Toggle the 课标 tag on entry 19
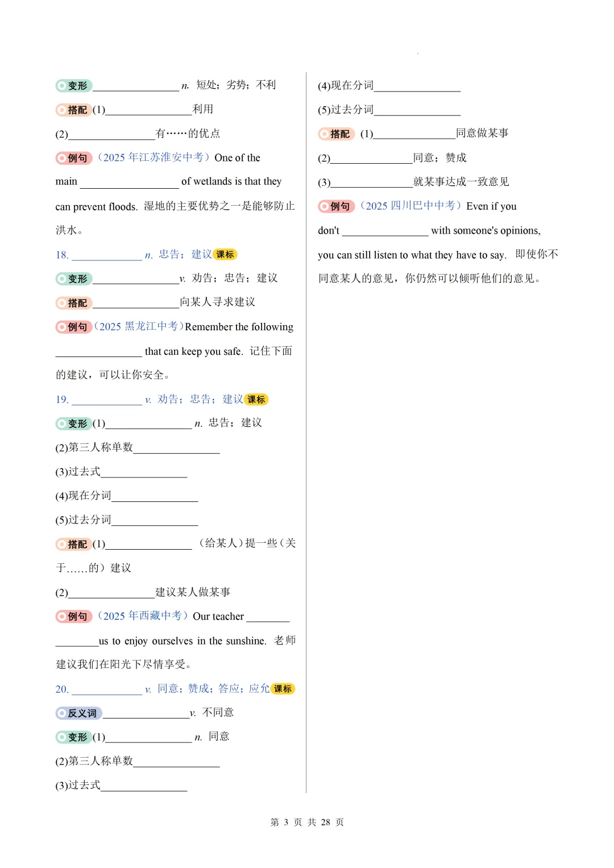The width and height of the screenshot is (614, 868). click(x=258, y=399)
